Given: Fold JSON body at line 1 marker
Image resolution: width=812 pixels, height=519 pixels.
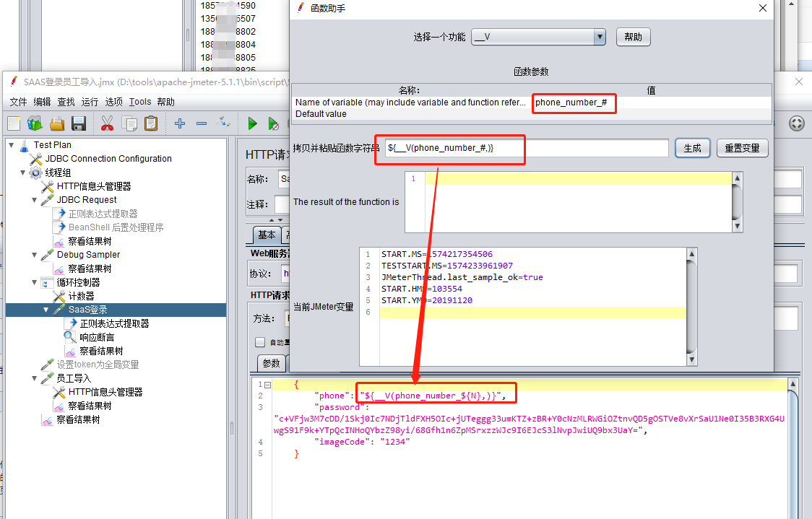Looking at the screenshot, I should tap(268, 385).
